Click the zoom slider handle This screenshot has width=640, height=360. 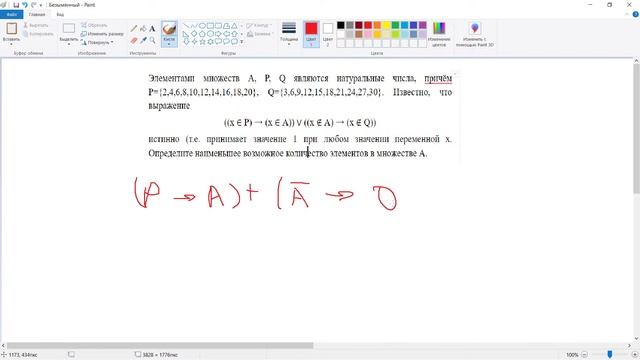pos(610,355)
